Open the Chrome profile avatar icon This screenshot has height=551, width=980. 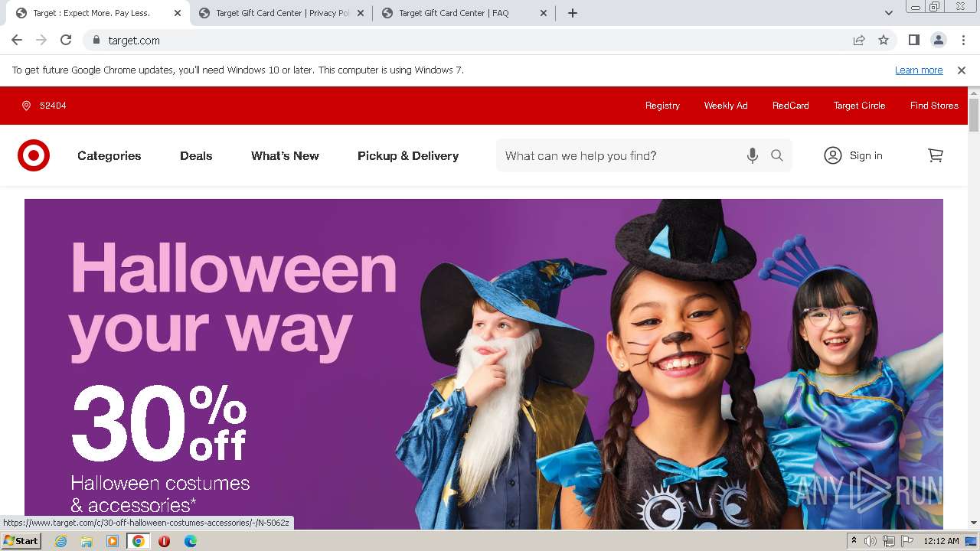938,40
